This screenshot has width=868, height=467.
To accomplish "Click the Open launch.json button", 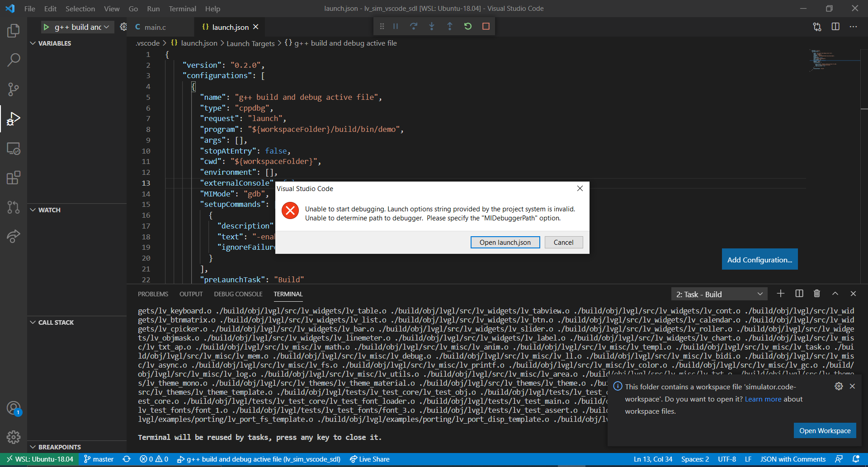I will click(x=505, y=243).
